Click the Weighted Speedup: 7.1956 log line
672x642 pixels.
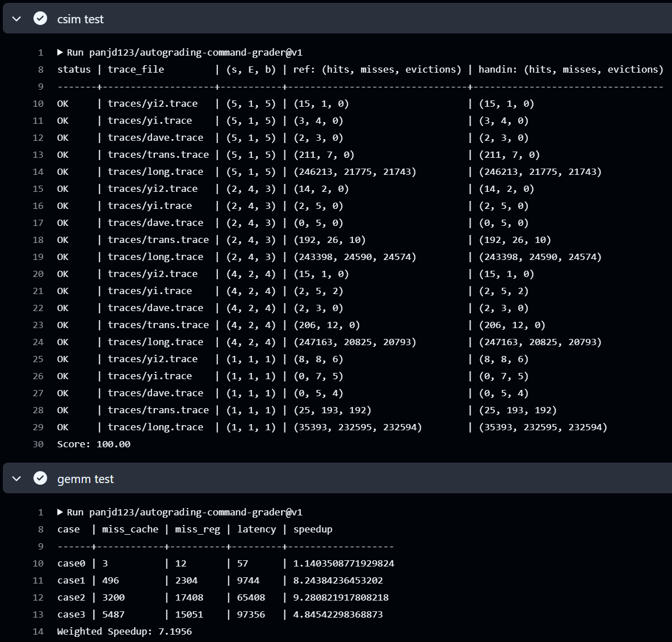[124, 631]
